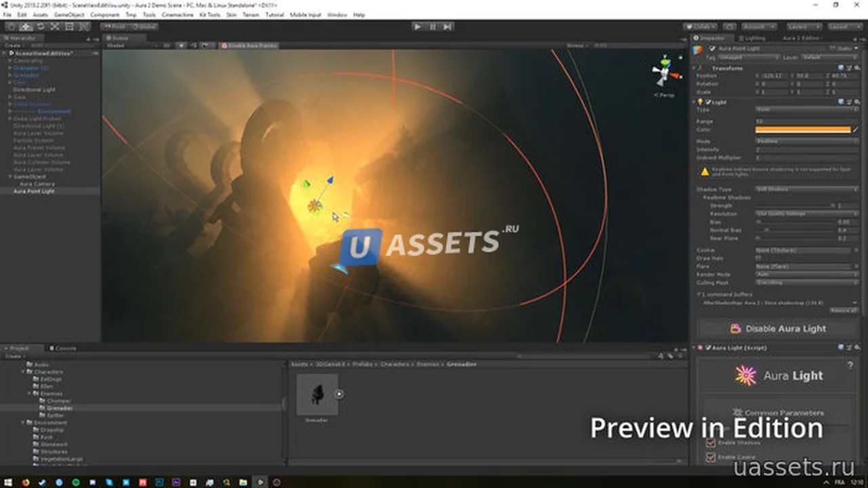Open the light Type dropdown
This screenshot has height=488, width=868.
[807, 109]
